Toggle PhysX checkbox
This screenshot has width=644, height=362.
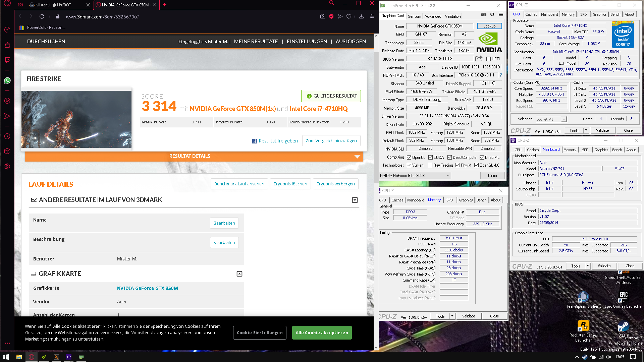point(458,165)
